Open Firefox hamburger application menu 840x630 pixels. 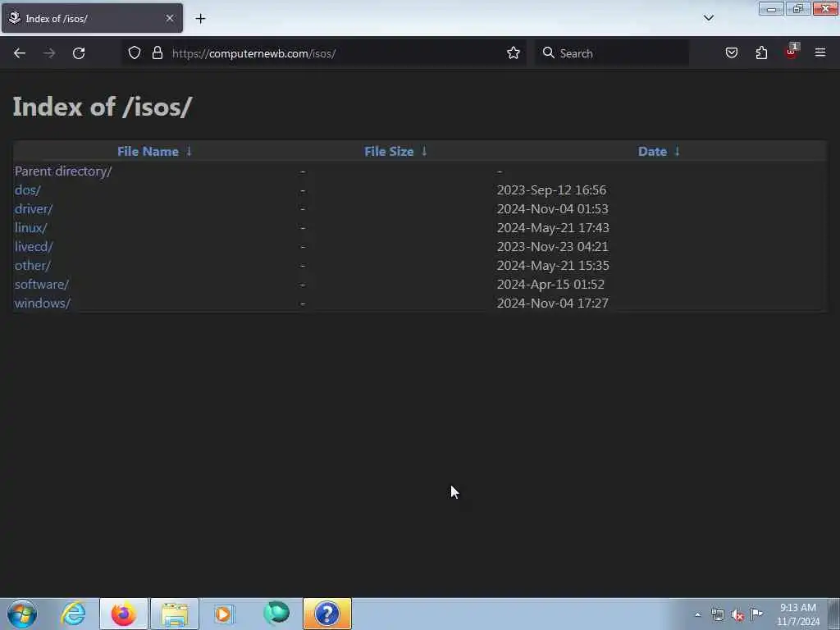pos(820,52)
